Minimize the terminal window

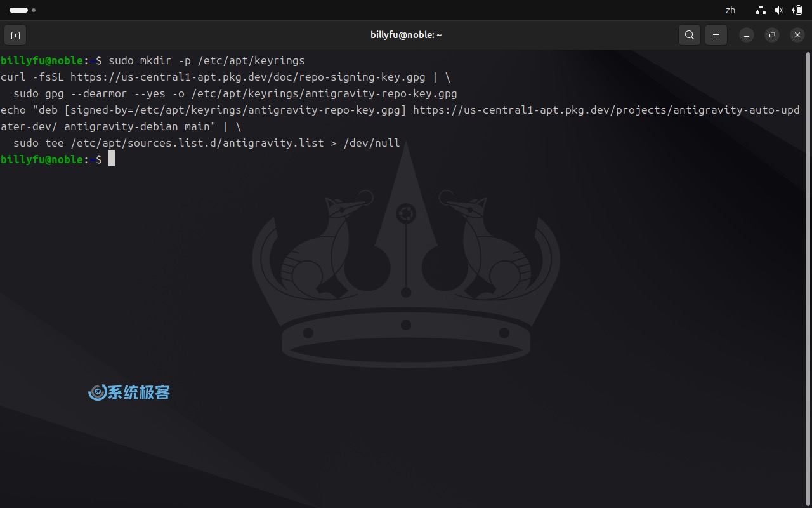(747, 35)
